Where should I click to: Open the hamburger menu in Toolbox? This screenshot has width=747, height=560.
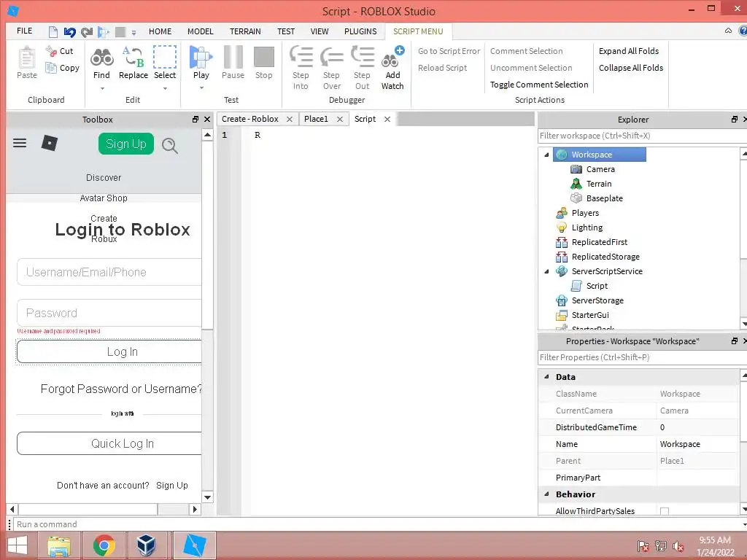point(20,143)
